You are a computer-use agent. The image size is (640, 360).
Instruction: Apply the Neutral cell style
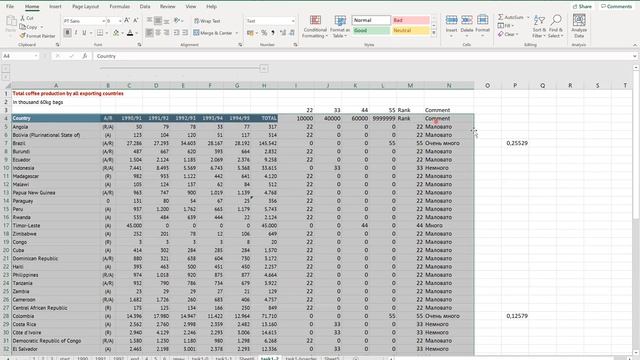[x=411, y=31]
